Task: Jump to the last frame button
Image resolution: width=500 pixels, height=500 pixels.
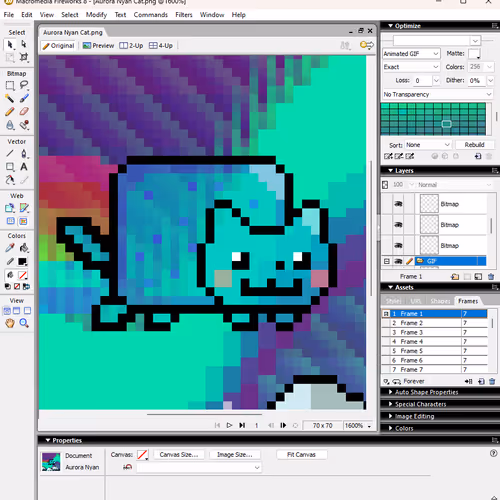Action: (242, 425)
